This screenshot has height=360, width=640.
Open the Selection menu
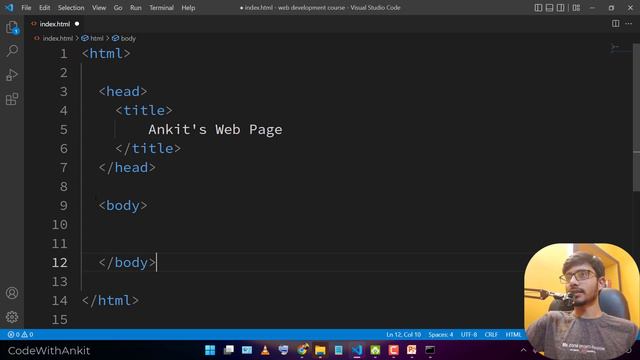pos(71,8)
